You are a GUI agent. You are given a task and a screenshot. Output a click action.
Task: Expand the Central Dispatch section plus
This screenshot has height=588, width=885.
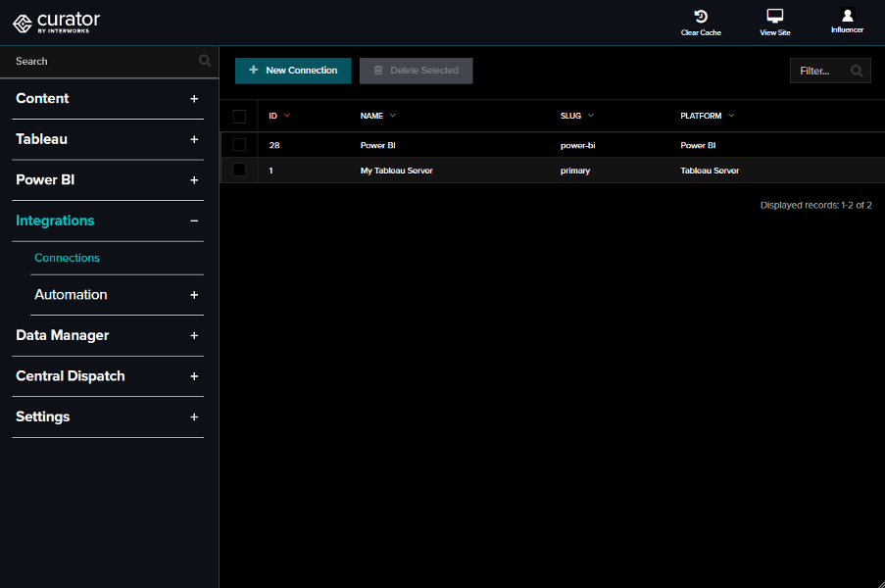click(194, 376)
